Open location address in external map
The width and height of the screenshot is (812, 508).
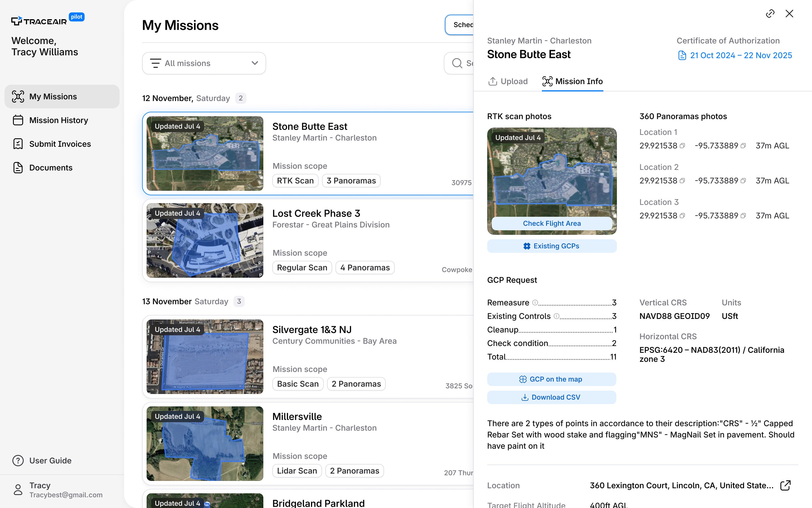point(785,485)
